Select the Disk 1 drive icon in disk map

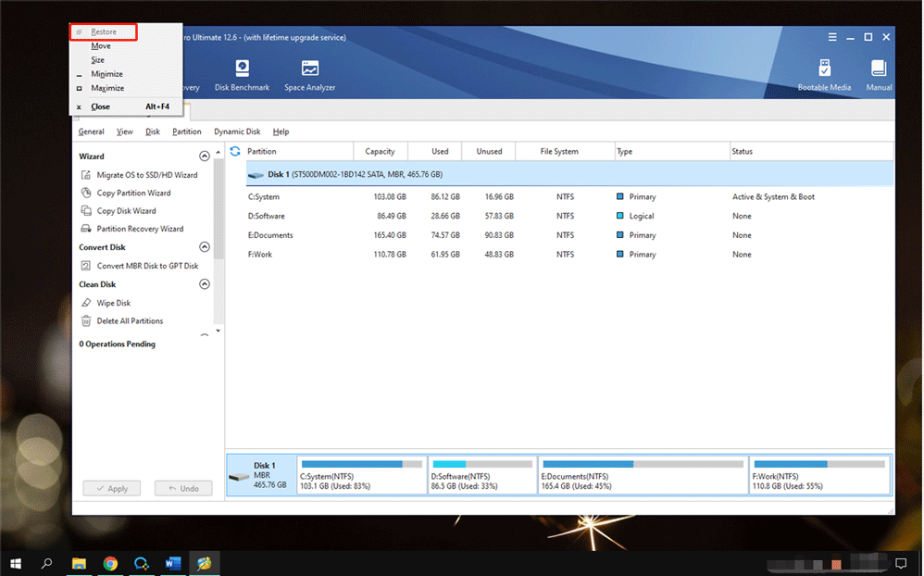[x=239, y=476]
